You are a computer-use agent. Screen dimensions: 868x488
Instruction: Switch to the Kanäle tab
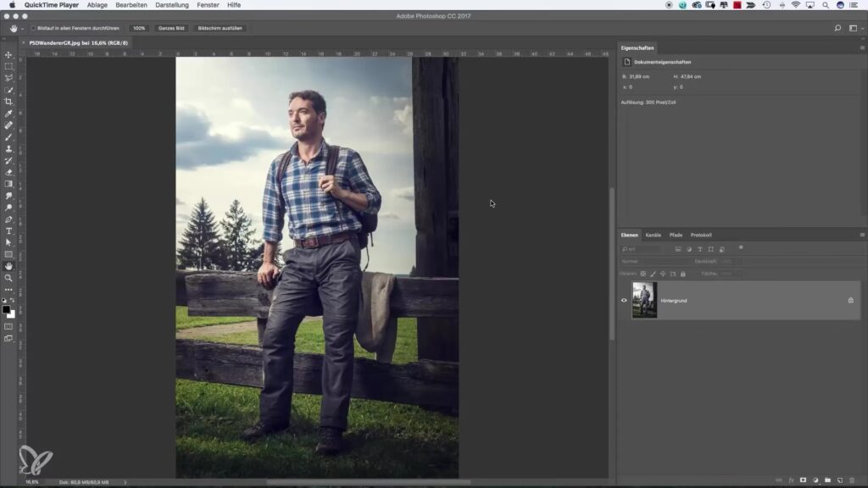pyautogui.click(x=654, y=235)
